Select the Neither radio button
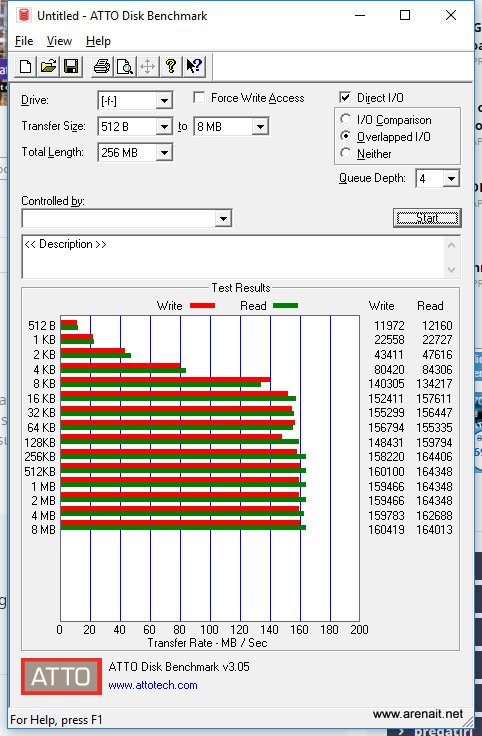Image resolution: width=482 pixels, height=736 pixels. point(345,153)
